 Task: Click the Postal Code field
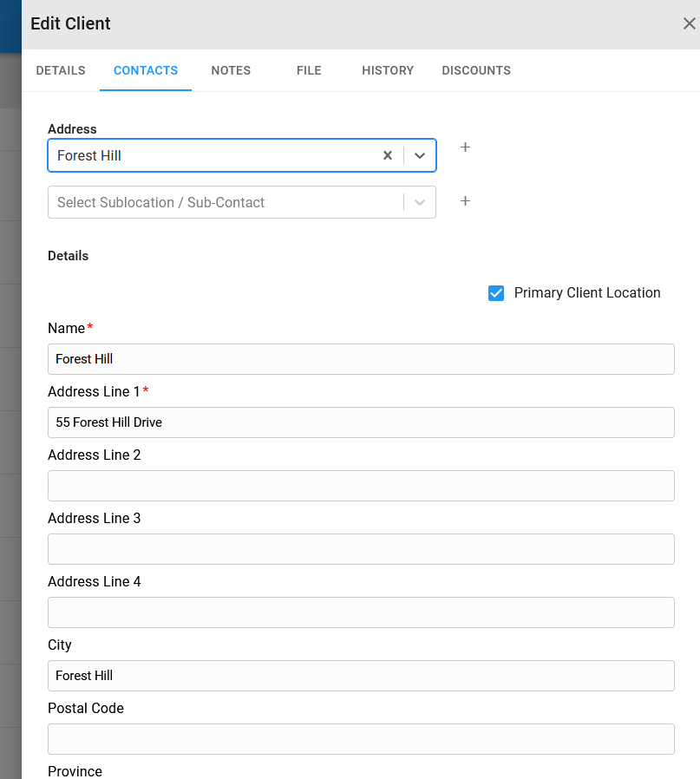coord(361,739)
